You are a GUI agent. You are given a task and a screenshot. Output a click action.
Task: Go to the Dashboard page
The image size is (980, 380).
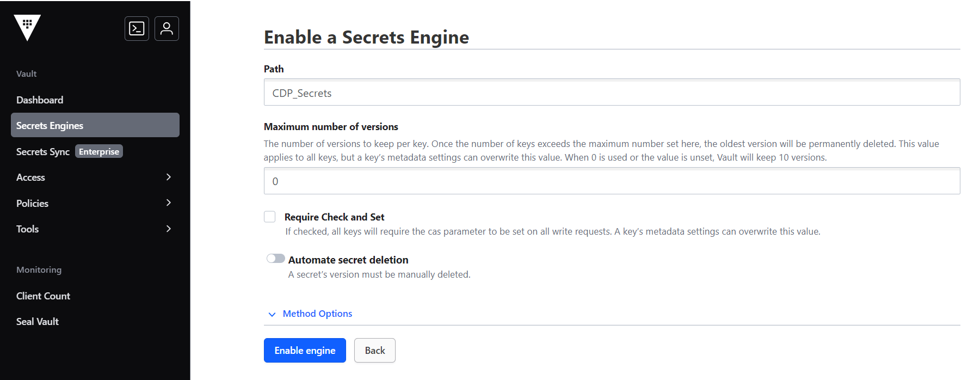[40, 100]
